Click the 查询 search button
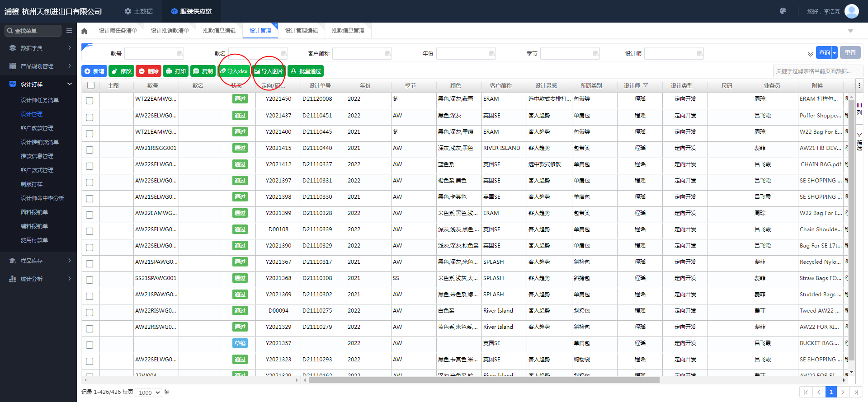Viewport: 868px width, 402px height. pos(824,53)
